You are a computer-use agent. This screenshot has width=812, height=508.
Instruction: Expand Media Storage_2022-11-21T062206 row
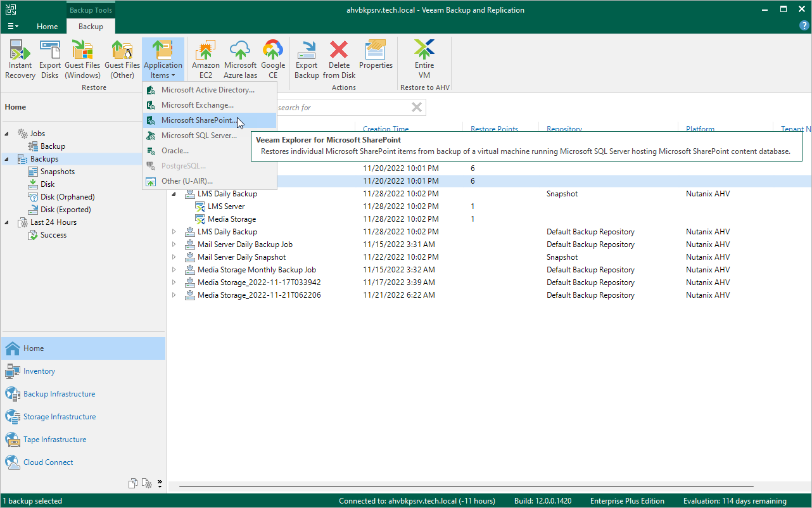(x=174, y=295)
